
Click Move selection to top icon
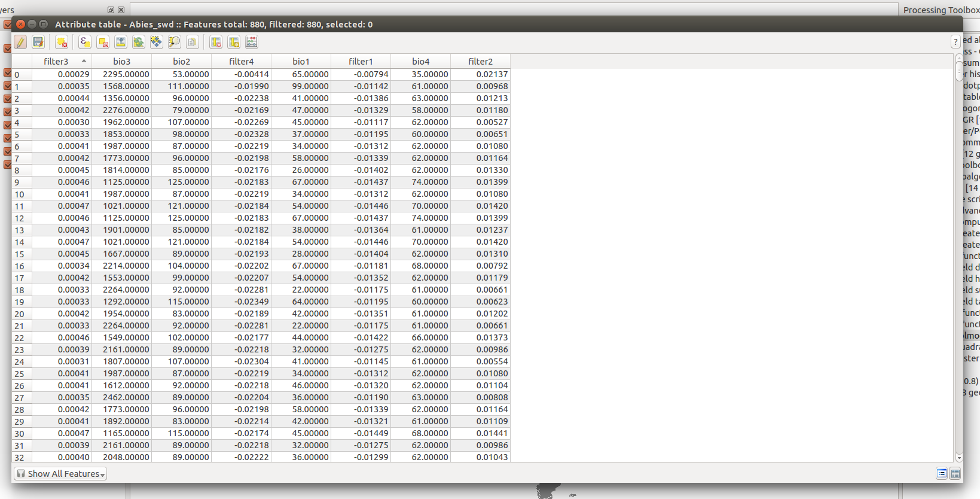[121, 42]
